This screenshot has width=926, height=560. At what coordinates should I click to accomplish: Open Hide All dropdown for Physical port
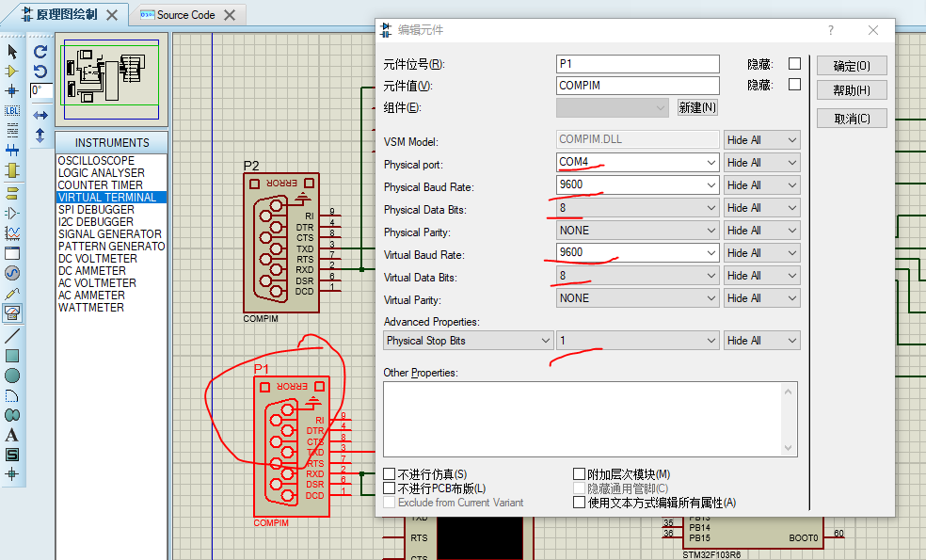pyautogui.click(x=762, y=163)
